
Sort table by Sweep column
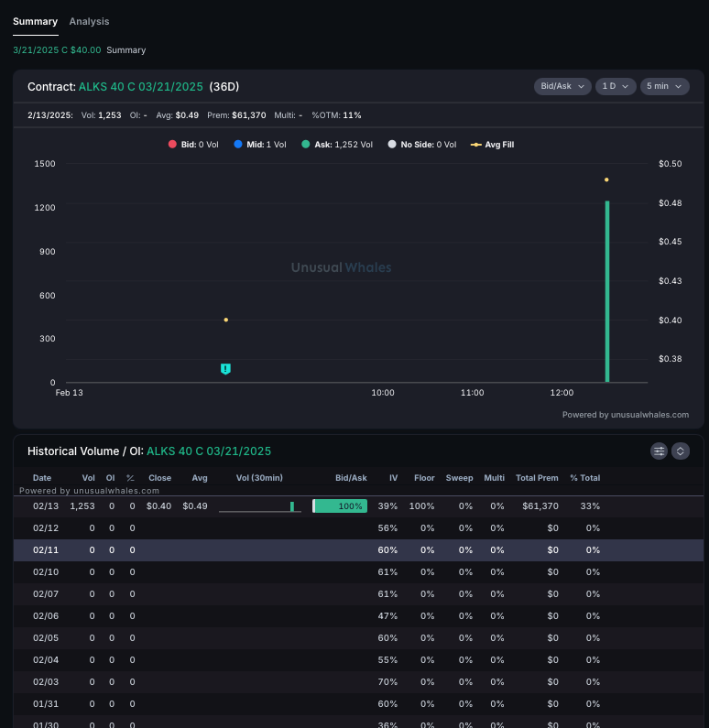coord(459,478)
